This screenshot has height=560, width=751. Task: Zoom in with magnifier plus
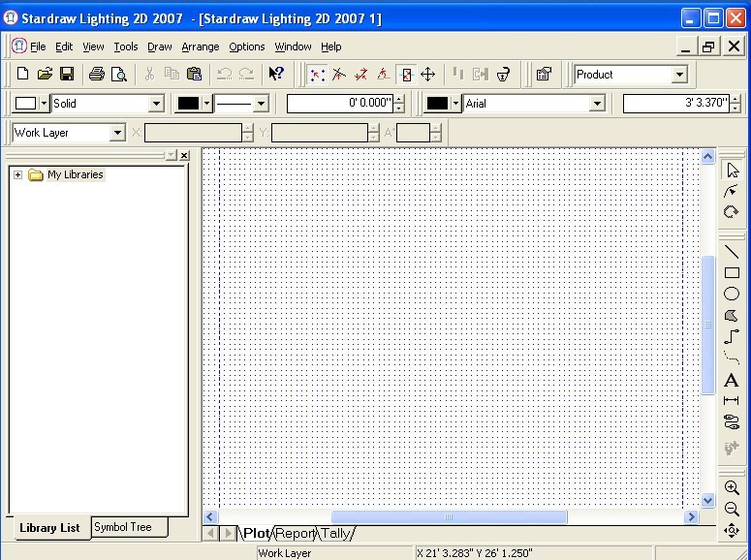tap(732, 487)
